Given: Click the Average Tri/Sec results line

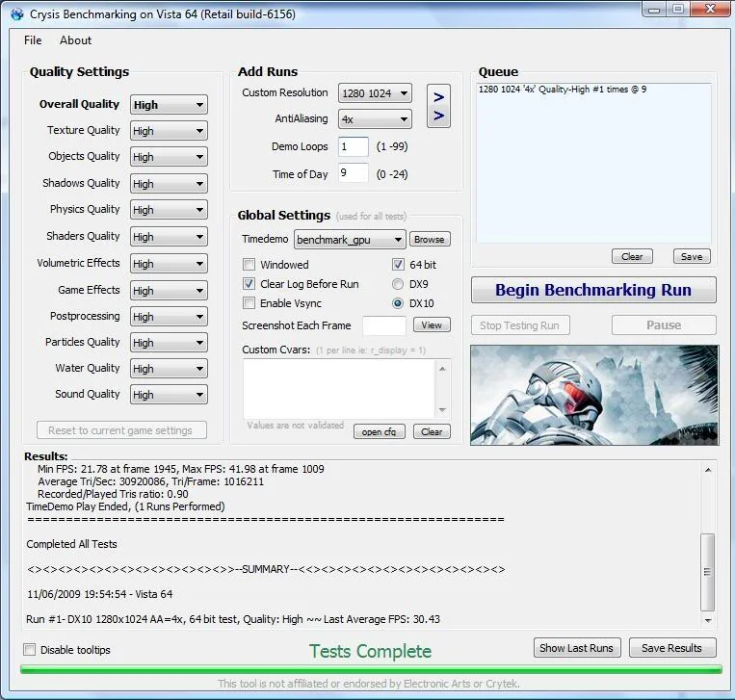Looking at the screenshot, I should pyautogui.click(x=151, y=481).
